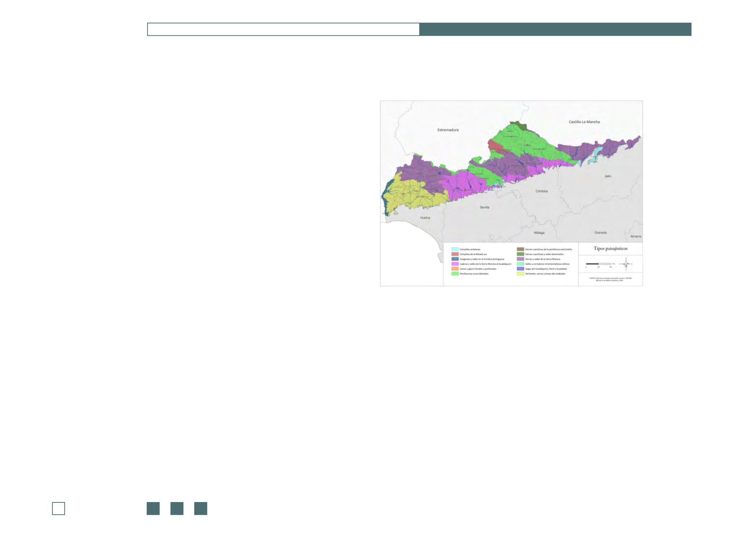Click the rightmost filled teal square in footer
The width and height of the screenshot is (756, 534).
[201, 509]
